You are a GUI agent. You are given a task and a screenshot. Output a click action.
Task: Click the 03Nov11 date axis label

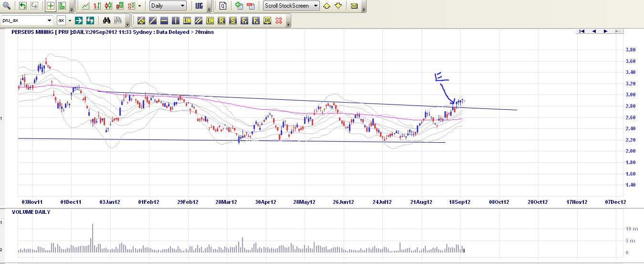32,202
